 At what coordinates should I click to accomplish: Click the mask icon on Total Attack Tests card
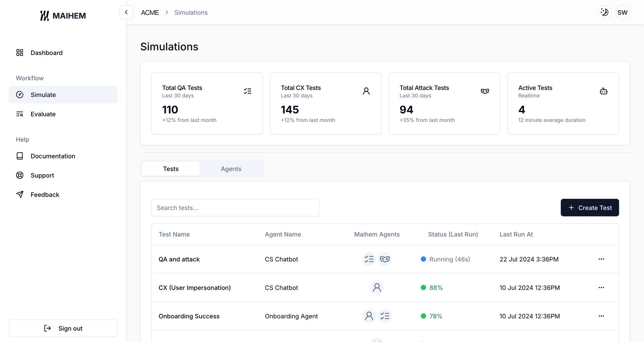click(x=485, y=91)
